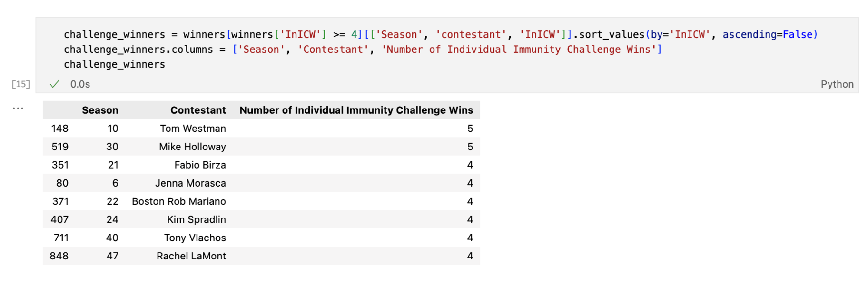This screenshot has width=868, height=288.
Task: Click the challenge_winners.columns code line
Action: [x=138, y=50]
